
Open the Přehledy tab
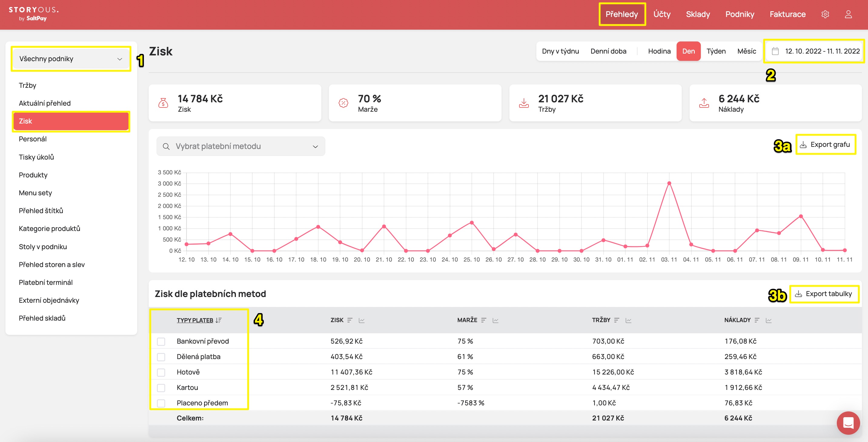click(x=622, y=14)
